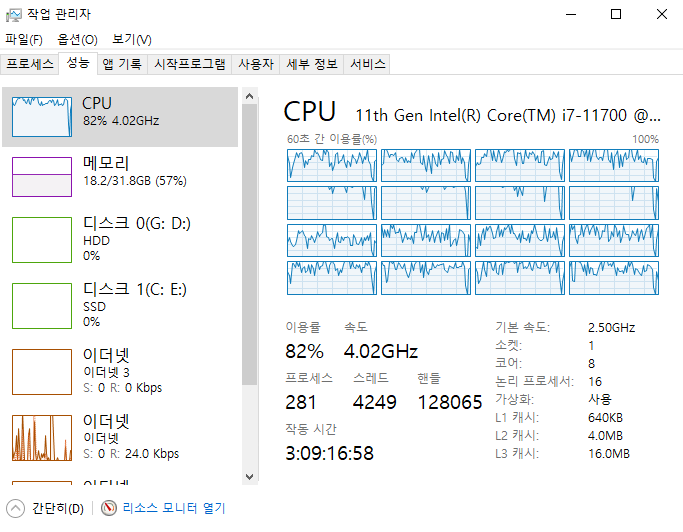
Task: Collapse view with the 간단히(D) chevron icon
Action: pos(16,508)
